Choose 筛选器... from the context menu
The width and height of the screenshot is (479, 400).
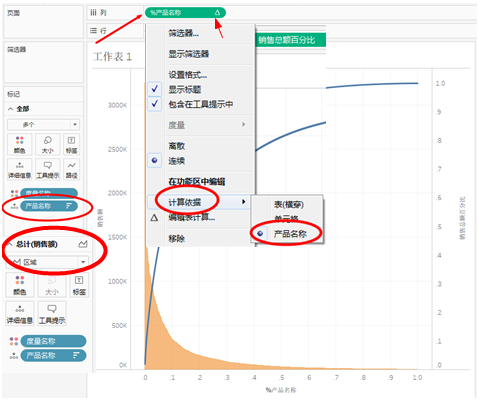tap(184, 33)
